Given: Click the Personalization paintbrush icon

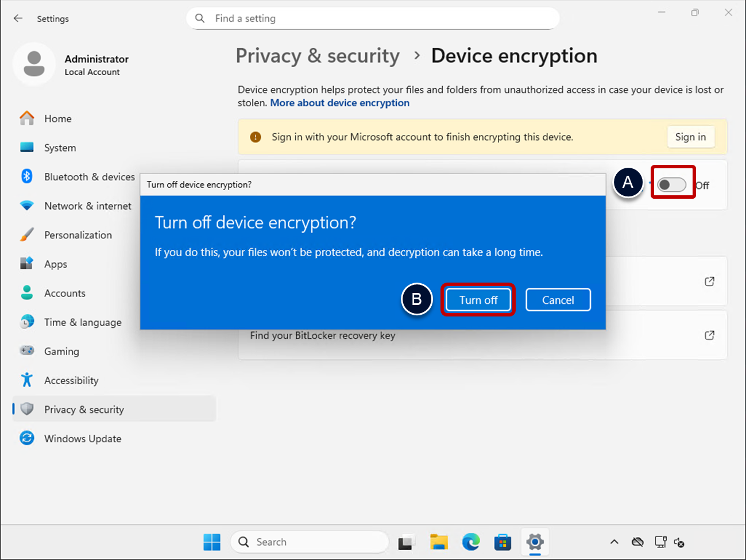Looking at the screenshot, I should (x=27, y=235).
